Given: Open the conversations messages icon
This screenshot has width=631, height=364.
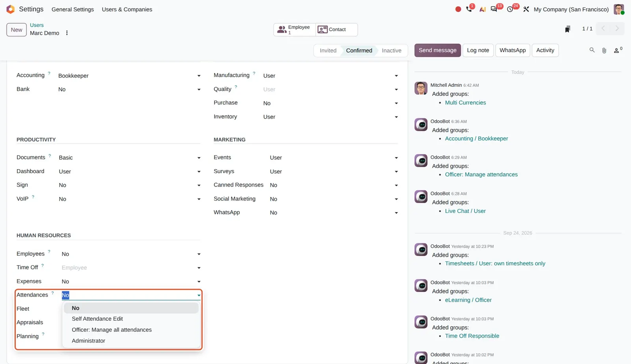Looking at the screenshot, I should [x=494, y=9].
